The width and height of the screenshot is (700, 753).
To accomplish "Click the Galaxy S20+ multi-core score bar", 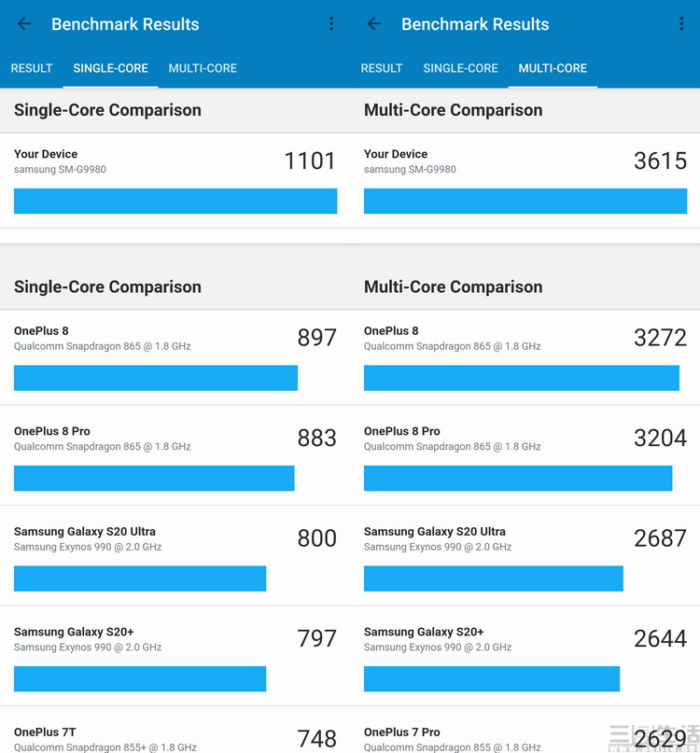I will 492,678.
